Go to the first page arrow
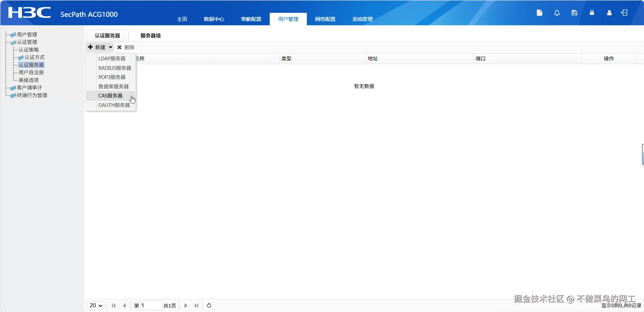 (114, 306)
